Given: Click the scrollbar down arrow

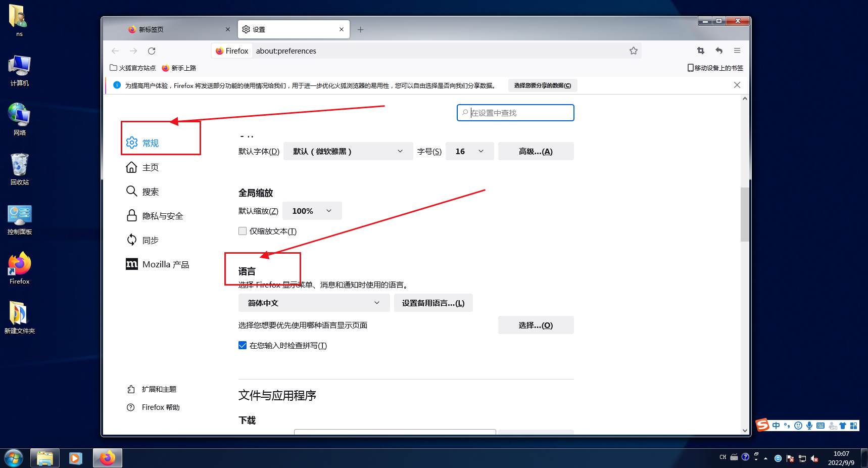Looking at the screenshot, I should coord(745,431).
